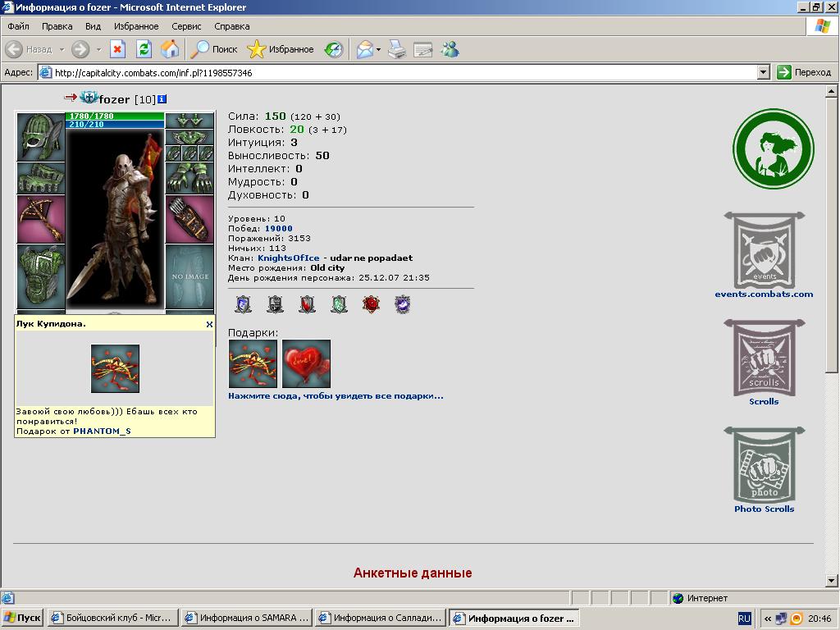Click the clan emblem beside fozer
Image resolution: width=840 pixels, height=630 pixels.
89,98
